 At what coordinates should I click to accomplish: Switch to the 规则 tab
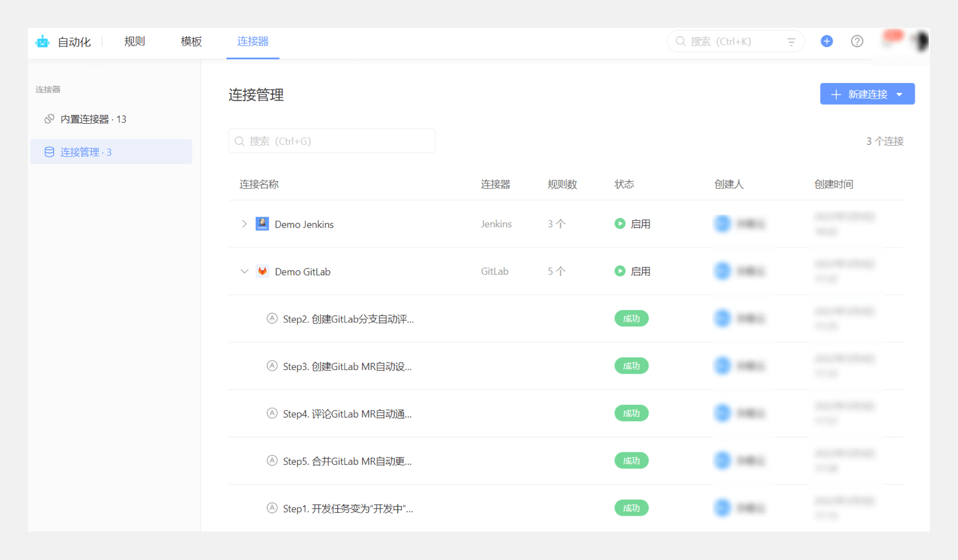(x=134, y=42)
